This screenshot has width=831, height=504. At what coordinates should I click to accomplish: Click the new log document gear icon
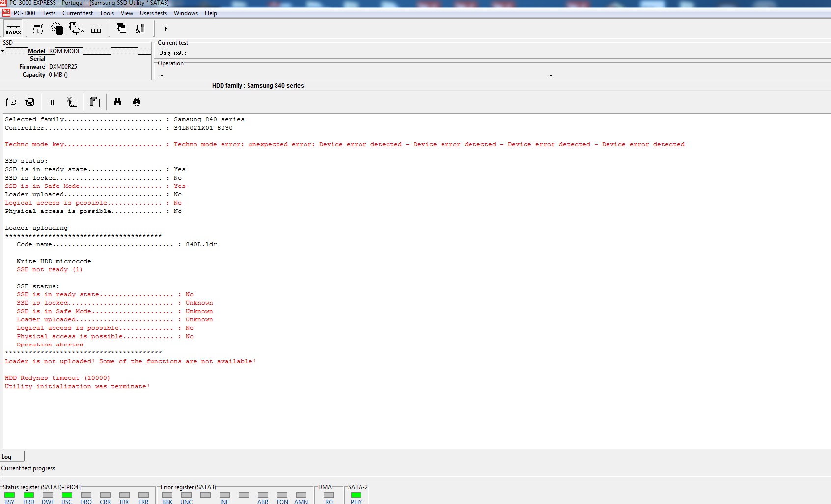pos(11,102)
